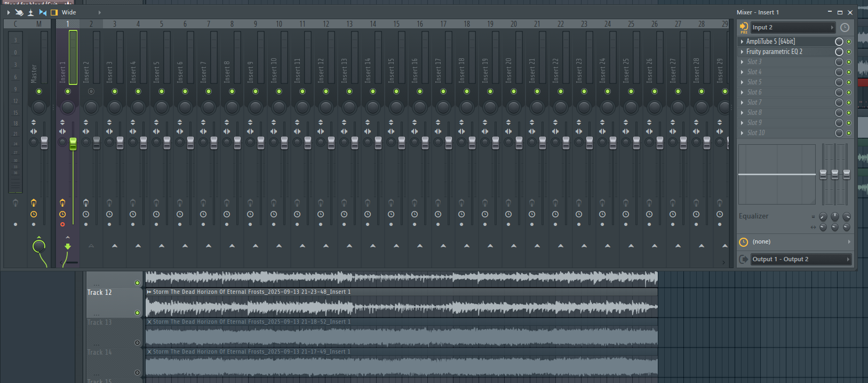Swap left/right channels on Insert 5
The image size is (868, 383).
click(x=156, y=131)
